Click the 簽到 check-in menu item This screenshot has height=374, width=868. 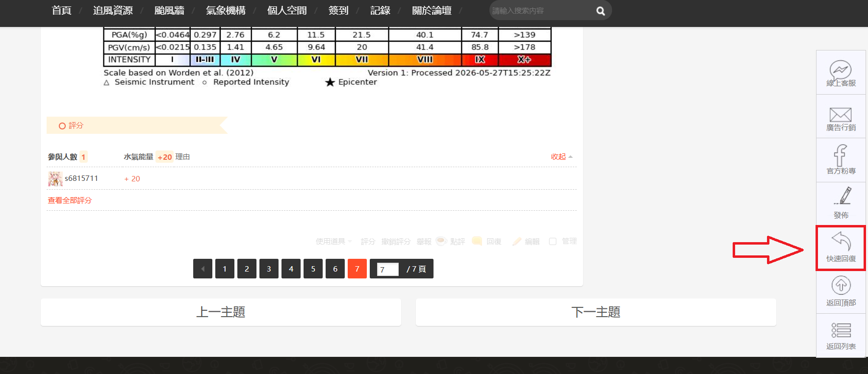click(x=338, y=10)
